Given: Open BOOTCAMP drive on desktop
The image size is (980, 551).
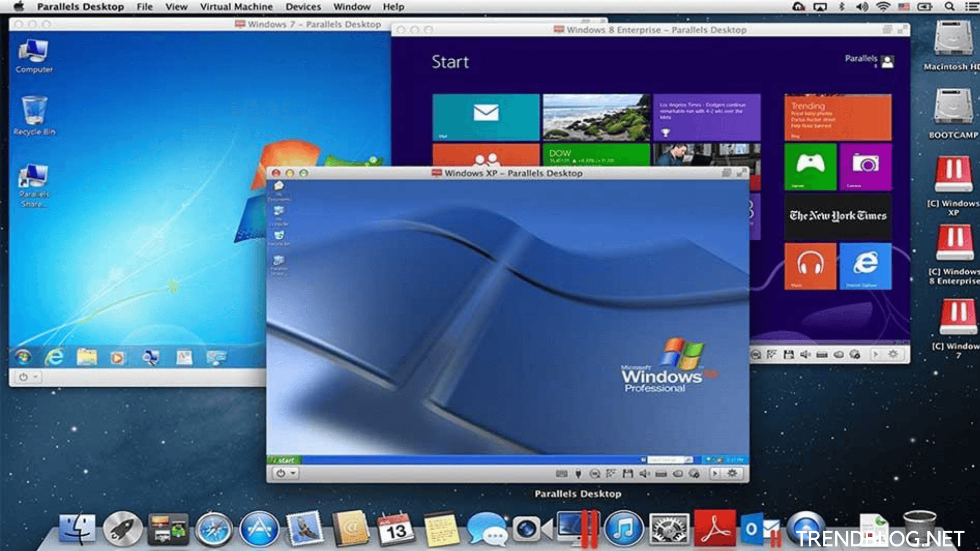Looking at the screenshot, I should coord(953,113).
